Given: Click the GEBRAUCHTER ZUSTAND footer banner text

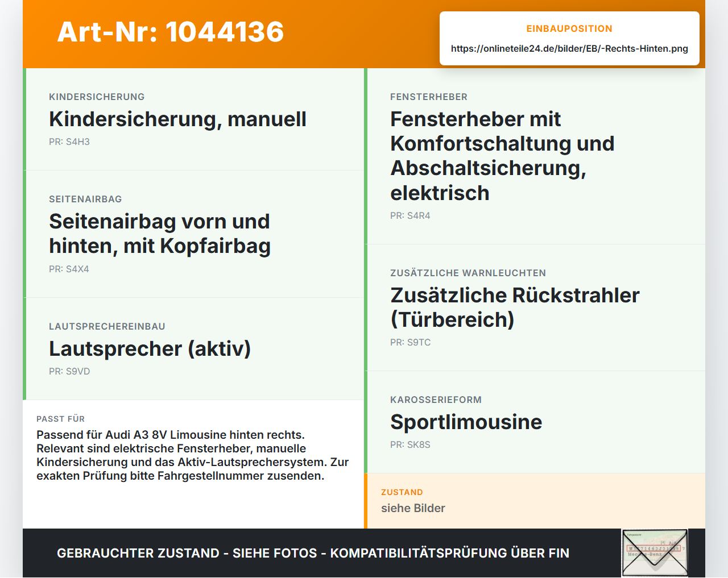Looking at the screenshot, I should (313, 554).
